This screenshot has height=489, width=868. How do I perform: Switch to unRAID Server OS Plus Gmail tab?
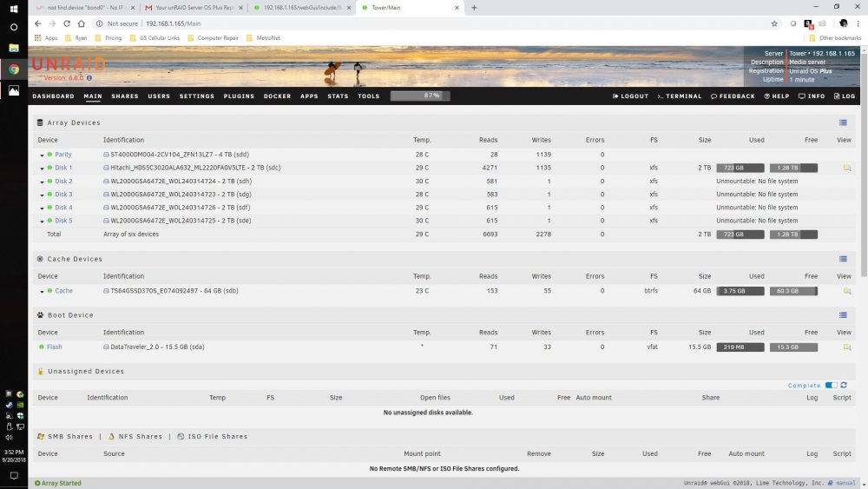[194, 8]
